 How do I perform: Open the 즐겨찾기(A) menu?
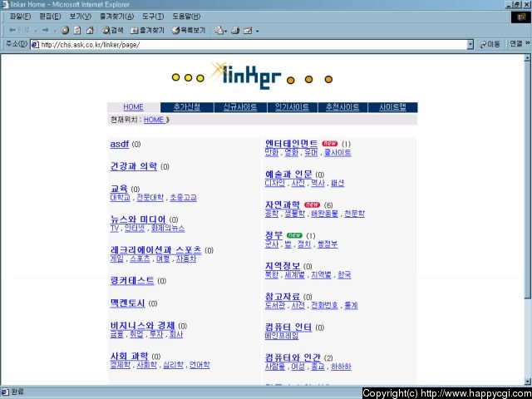(116, 17)
